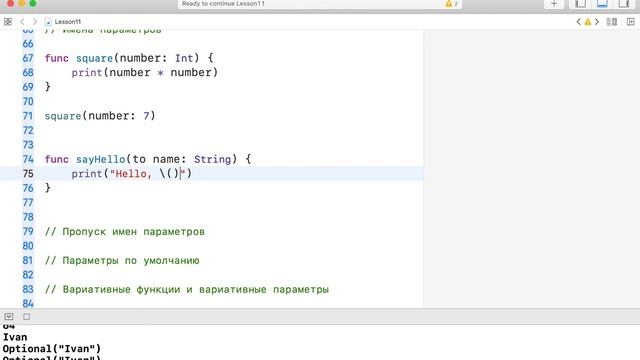The image size is (640, 360).
Task: Click the "Ivan" output line in console
Action: pyautogui.click(x=15, y=337)
